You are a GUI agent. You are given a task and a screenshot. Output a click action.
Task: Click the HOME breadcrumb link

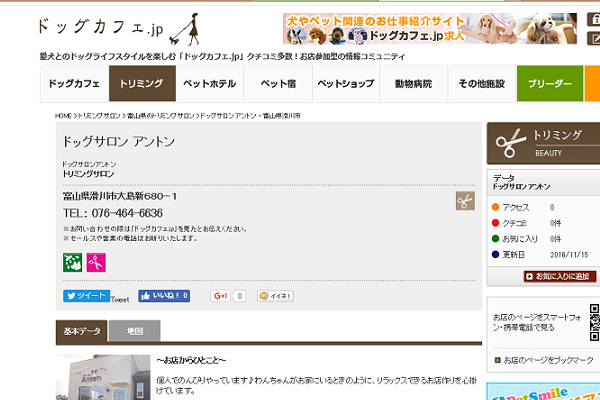64,116
